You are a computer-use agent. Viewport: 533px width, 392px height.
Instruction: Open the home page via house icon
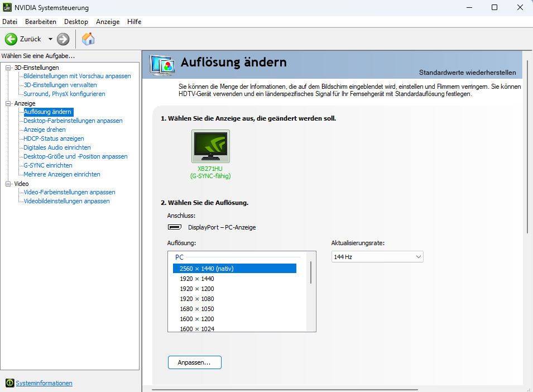click(x=88, y=39)
